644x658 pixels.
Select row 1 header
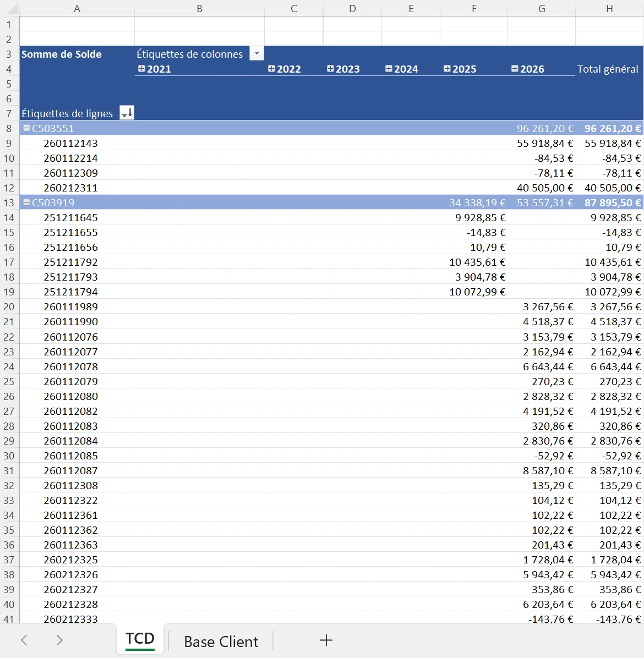[x=9, y=24]
